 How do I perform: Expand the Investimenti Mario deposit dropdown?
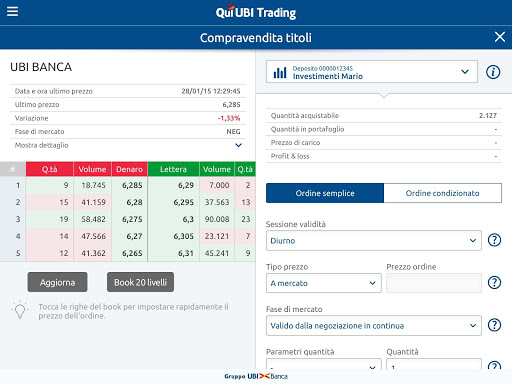[x=372, y=72]
